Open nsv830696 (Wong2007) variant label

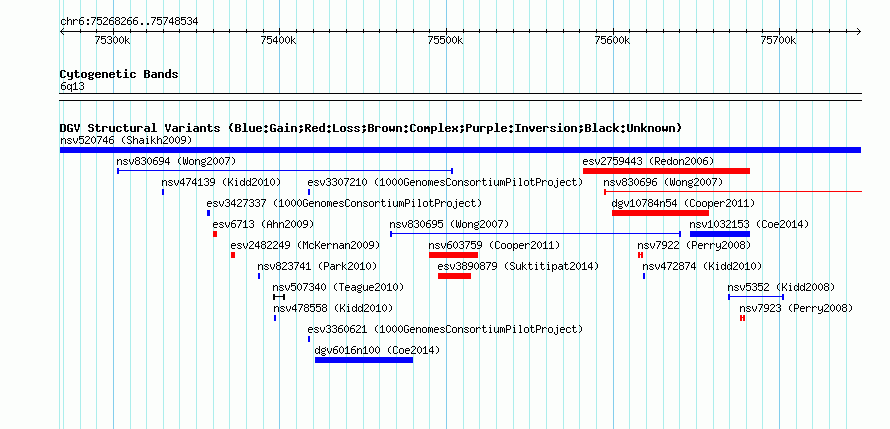tap(663, 182)
